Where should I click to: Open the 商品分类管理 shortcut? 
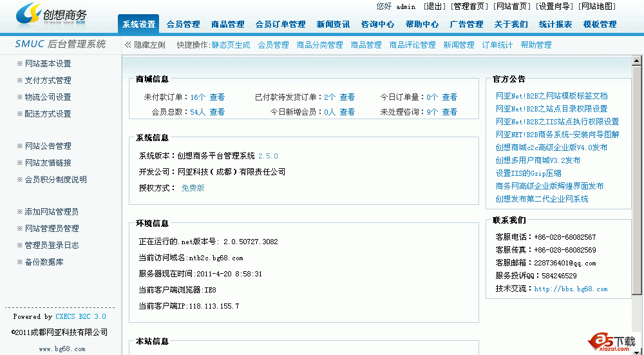pos(320,45)
